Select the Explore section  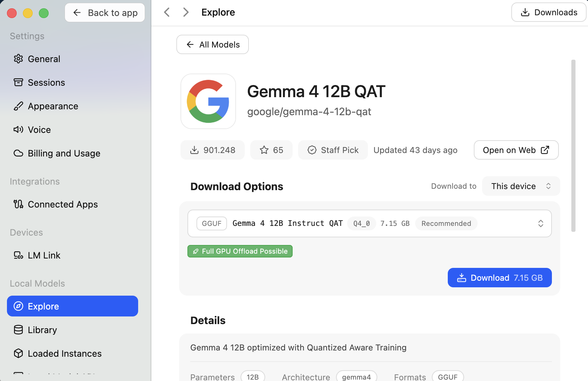pyautogui.click(x=73, y=306)
